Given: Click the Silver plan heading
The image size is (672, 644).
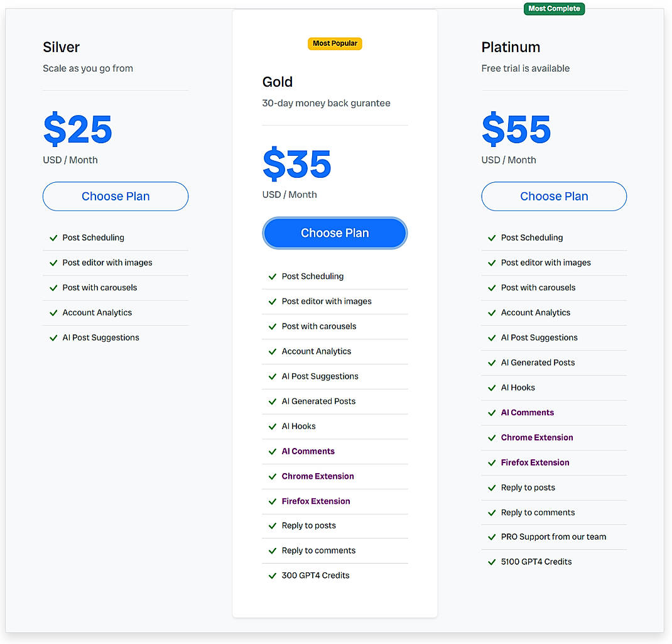Looking at the screenshot, I should (x=61, y=46).
